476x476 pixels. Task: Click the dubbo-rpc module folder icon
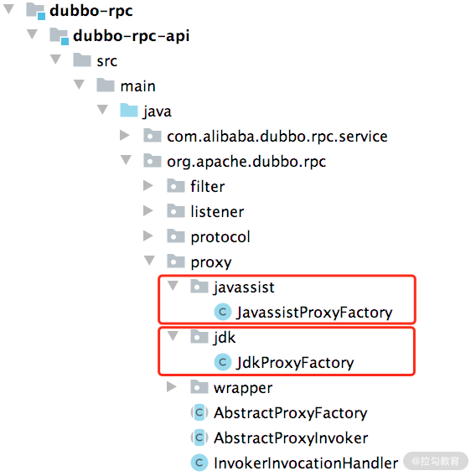click(x=35, y=11)
